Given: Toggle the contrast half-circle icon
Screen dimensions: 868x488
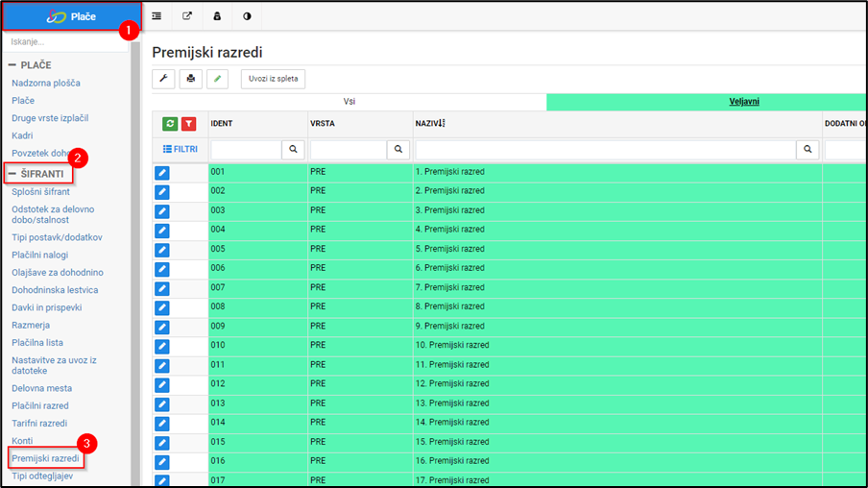Looking at the screenshot, I should click(x=247, y=16).
